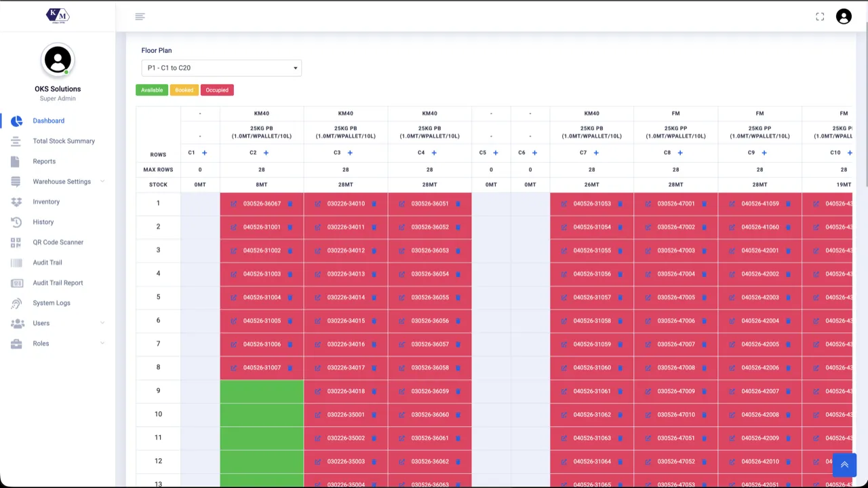The image size is (868, 488).
Task: Click pallet code 030226-35001
Action: tap(346, 415)
